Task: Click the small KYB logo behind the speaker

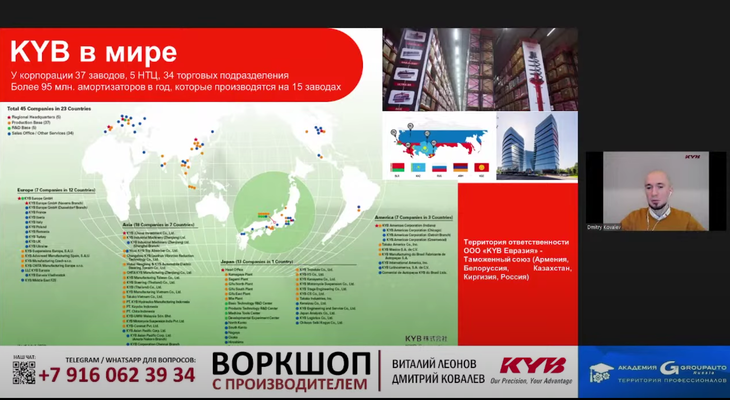Action: 692,157
